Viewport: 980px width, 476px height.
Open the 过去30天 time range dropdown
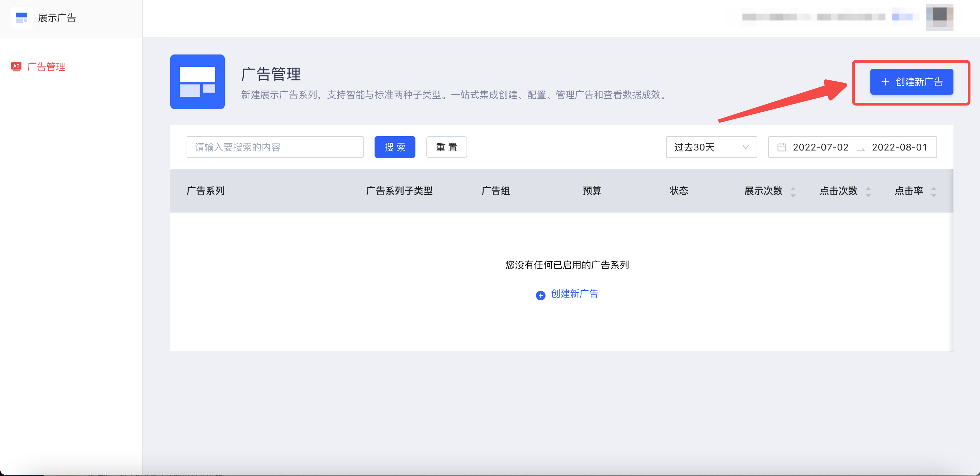pyautogui.click(x=704, y=147)
